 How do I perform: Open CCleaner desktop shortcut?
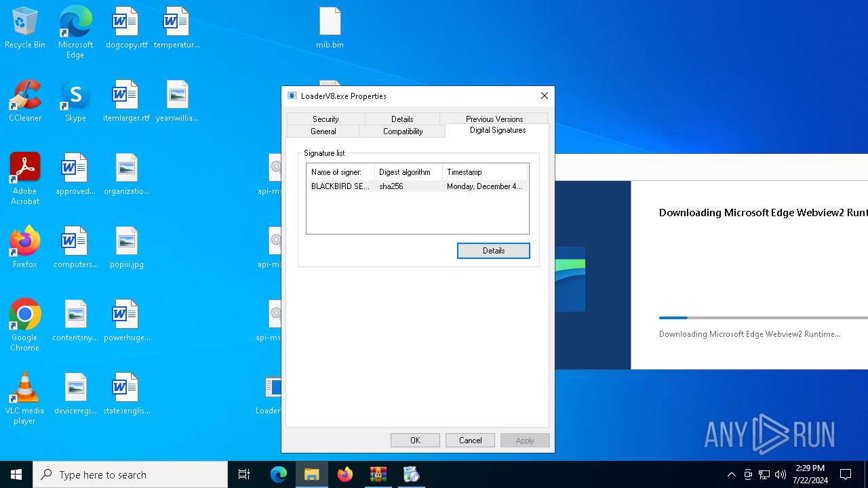pos(25,101)
